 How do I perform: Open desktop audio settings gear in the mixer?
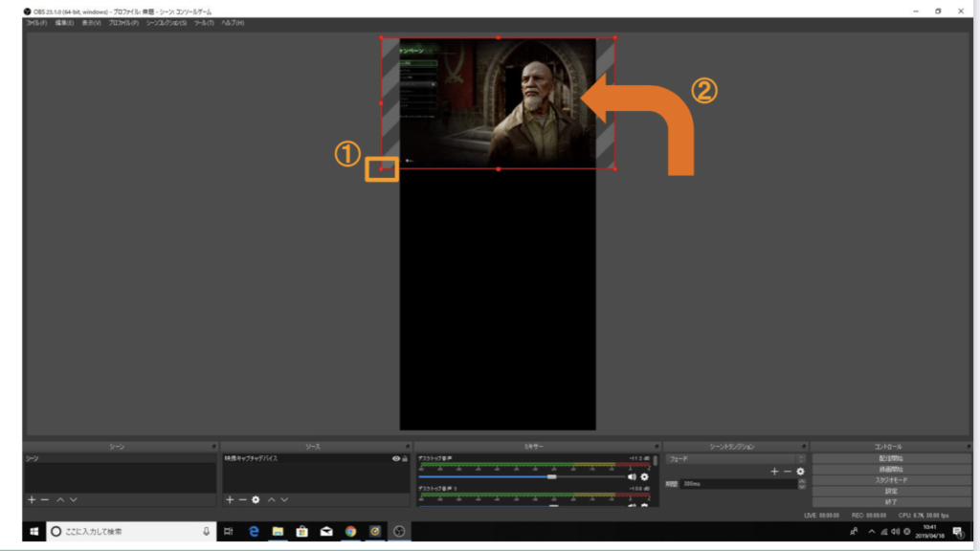(x=644, y=476)
